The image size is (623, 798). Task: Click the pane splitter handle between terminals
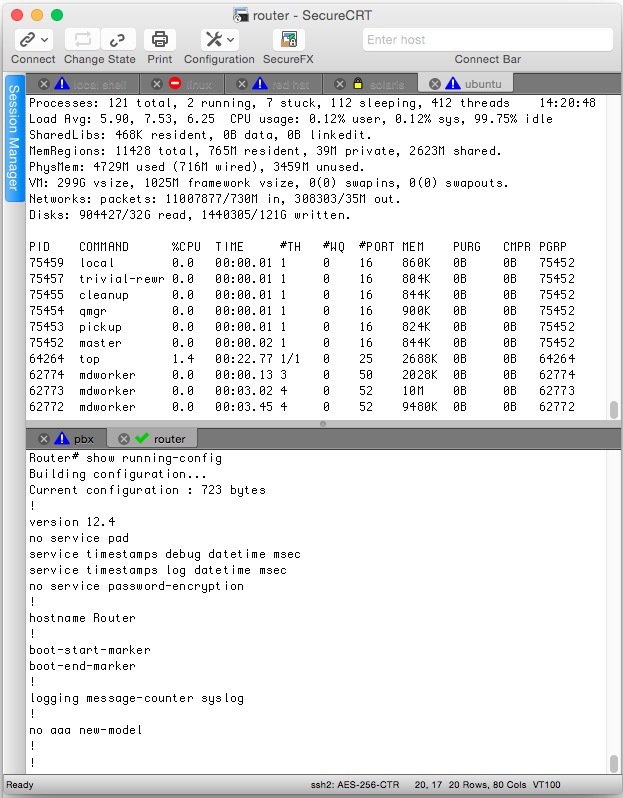[x=322, y=424]
